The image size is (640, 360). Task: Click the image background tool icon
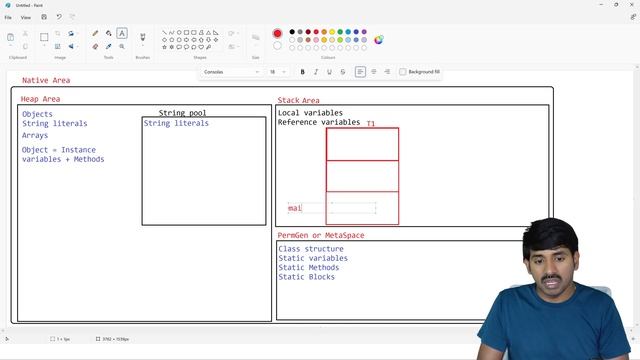[71, 47]
